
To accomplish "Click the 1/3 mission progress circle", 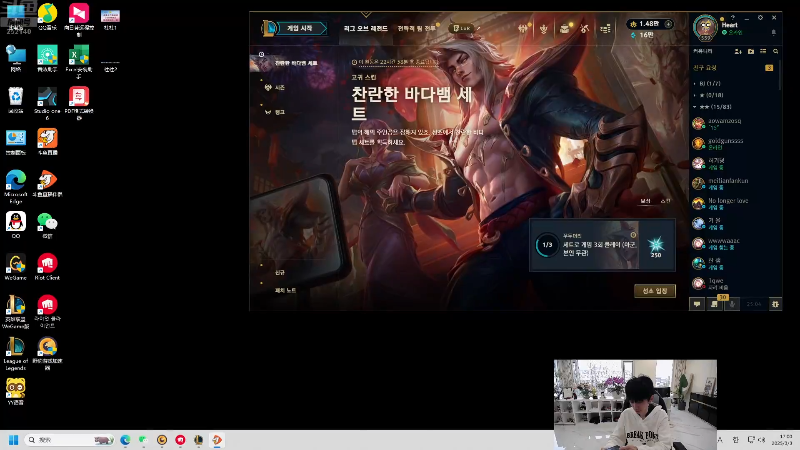I will pos(547,245).
